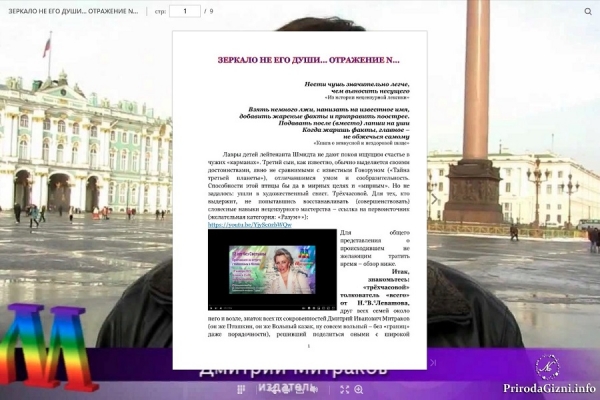Toggle fullscreen mode icon
The image size is (600, 400).
coord(344,389)
